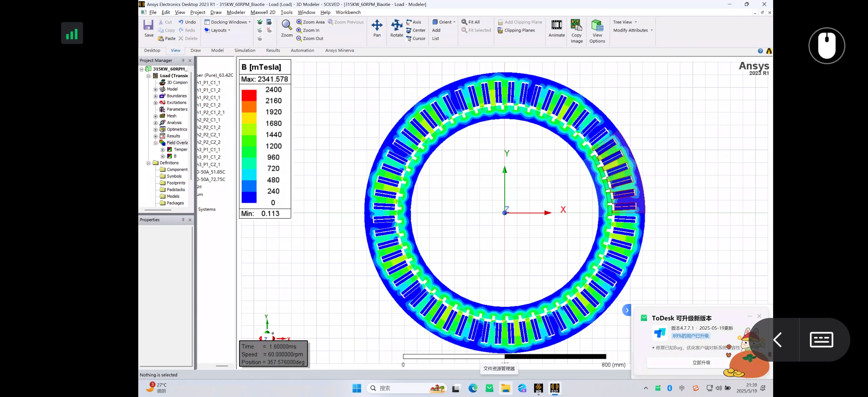
Task: Open the Workbench WB taskbar icon
Action: point(538,388)
